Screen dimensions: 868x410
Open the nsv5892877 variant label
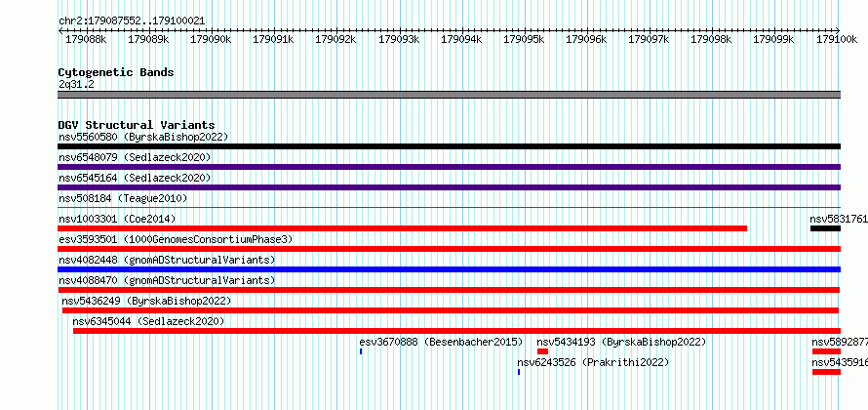(840, 342)
